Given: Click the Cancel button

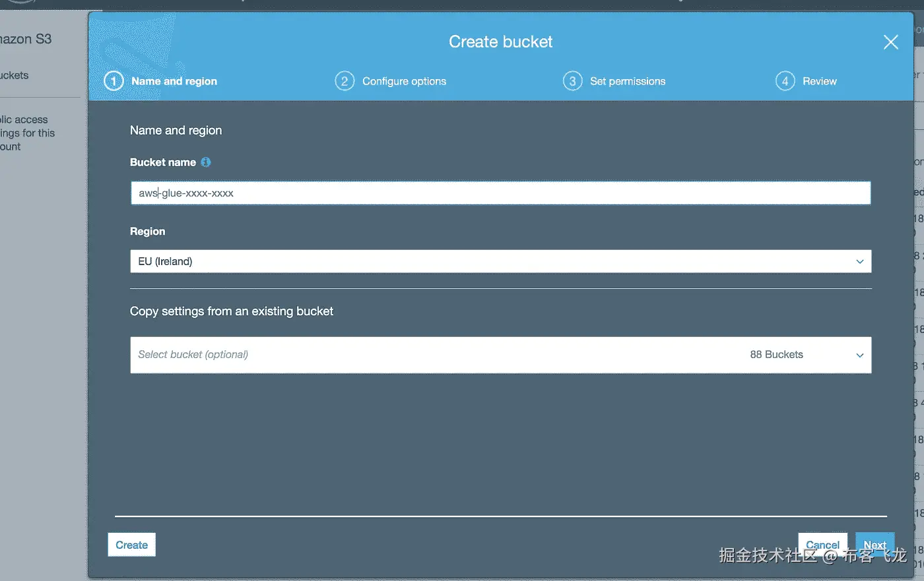Looking at the screenshot, I should point(822,545).
